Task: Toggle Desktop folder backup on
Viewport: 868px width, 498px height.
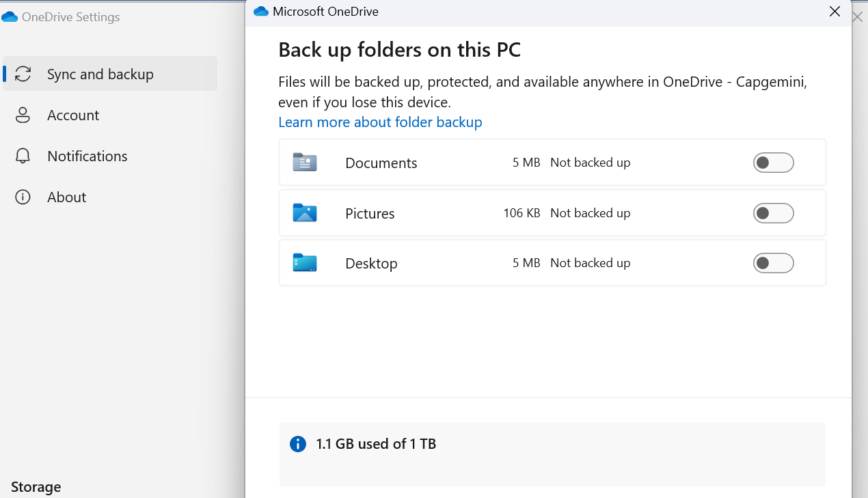Action: [x=773, y=262]
